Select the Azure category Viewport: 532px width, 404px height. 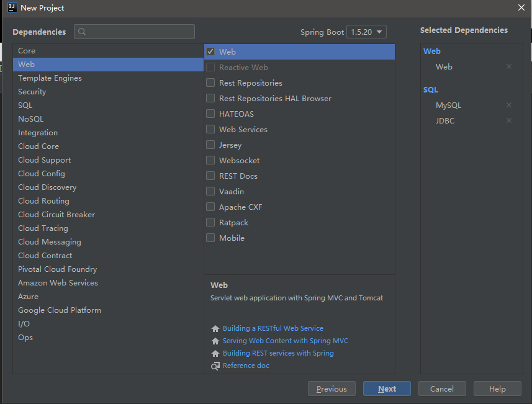click(x=108, y=297)
